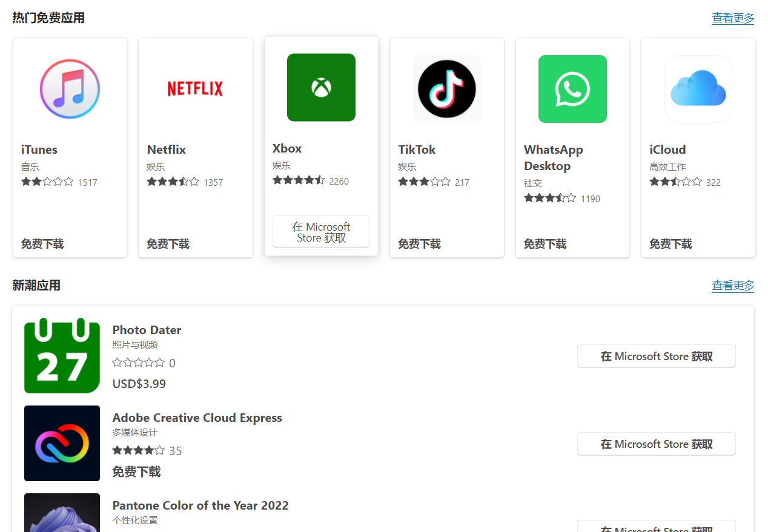Click 社交 category under WhatsApp Desktop
768x532 pixels.
tap(533, 183)
